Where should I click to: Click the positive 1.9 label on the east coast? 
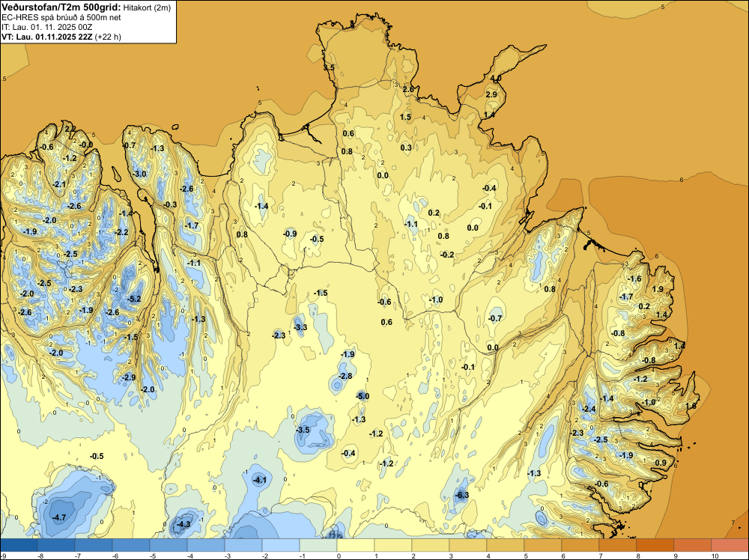pos(658,289)
